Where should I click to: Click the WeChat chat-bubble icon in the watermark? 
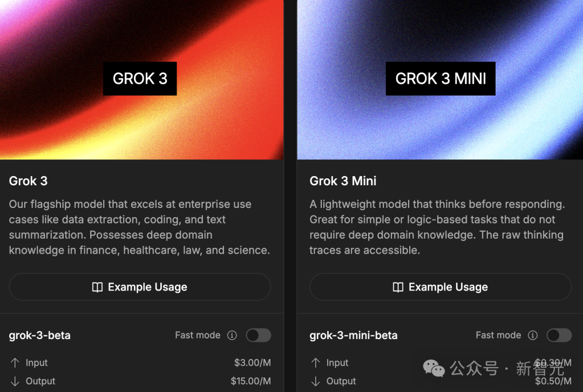[433, 369]
